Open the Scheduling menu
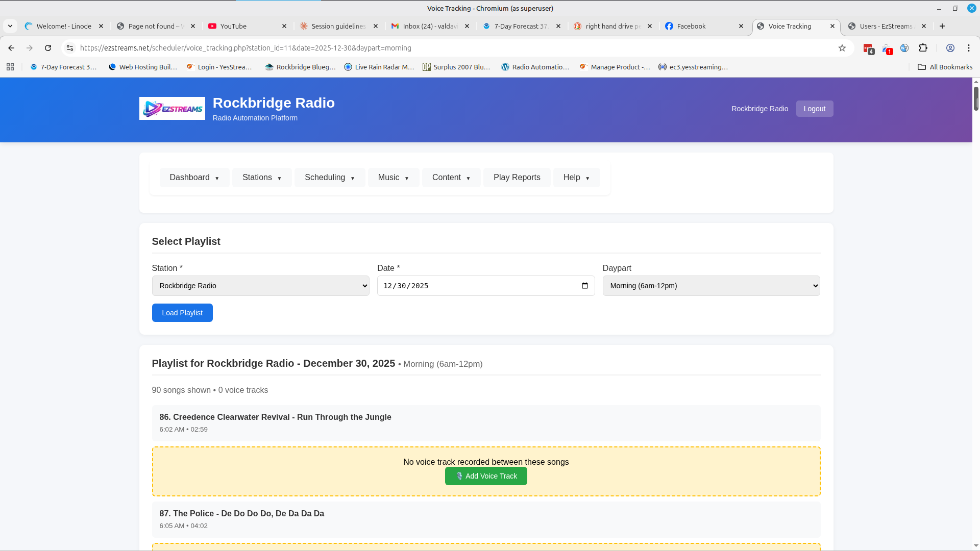The width and height of the screenshot is (980, 551). point(329,177)
